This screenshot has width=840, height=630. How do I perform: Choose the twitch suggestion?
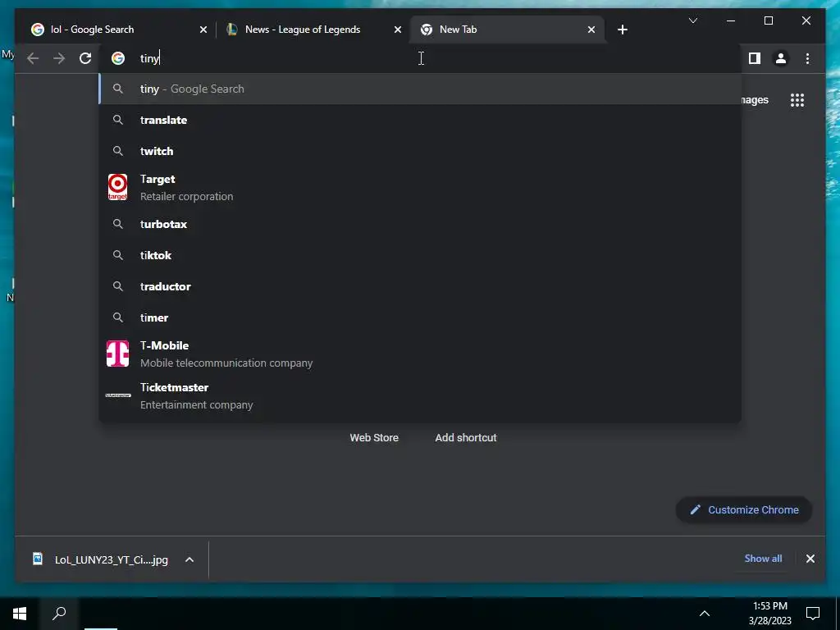coord(420,151)
